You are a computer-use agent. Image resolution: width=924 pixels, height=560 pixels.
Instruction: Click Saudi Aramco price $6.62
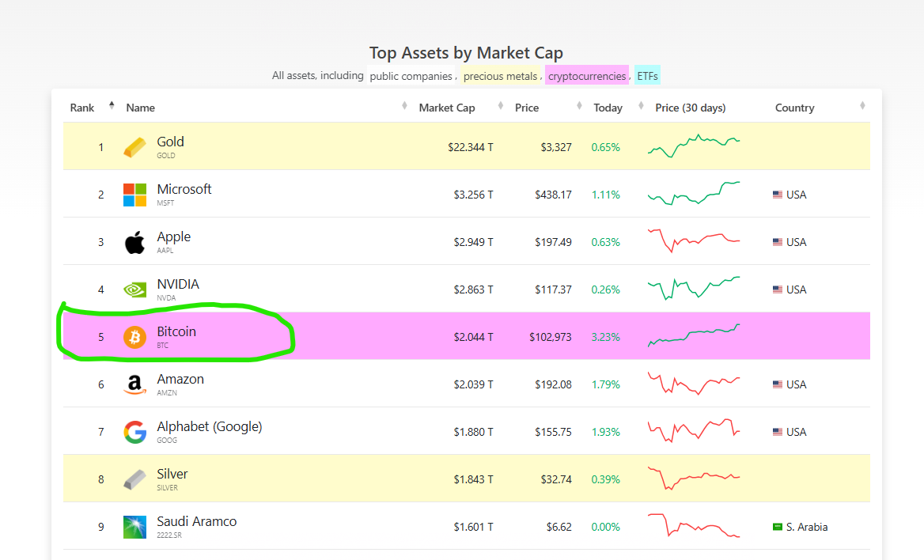click(x=559, y=527)
